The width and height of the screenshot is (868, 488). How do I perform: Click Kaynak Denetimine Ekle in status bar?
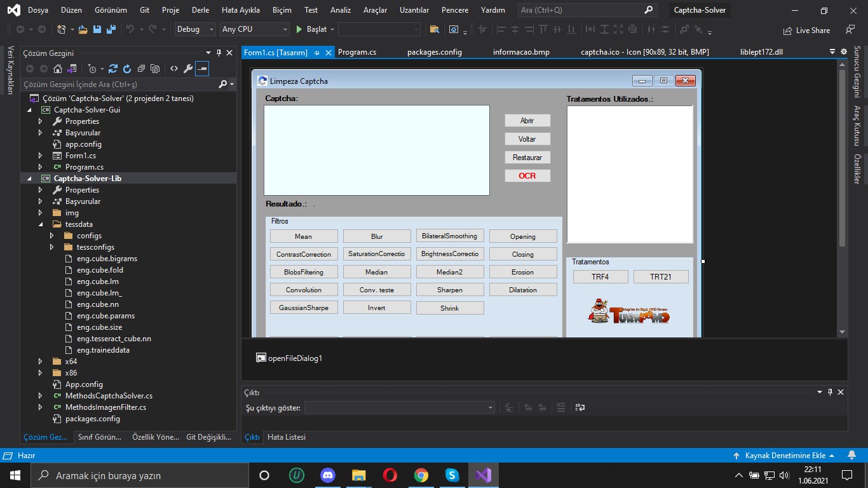pyautogui.click(x=783, y=456)
